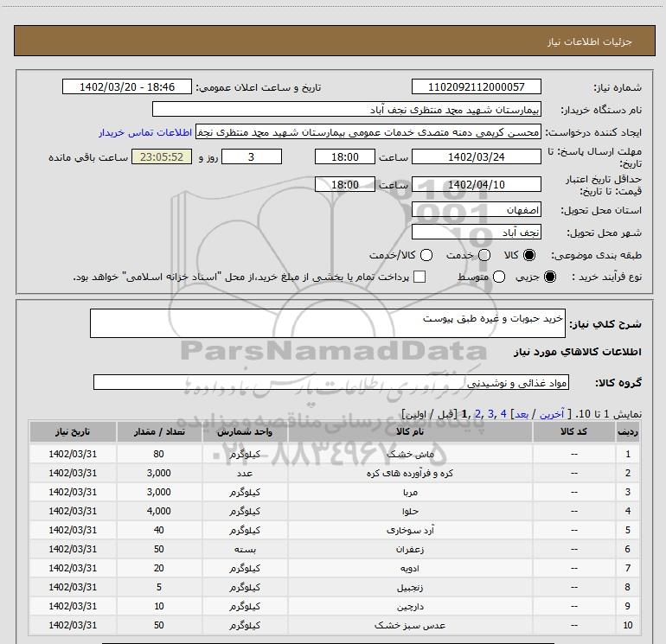Go to the بعد results page
The height and width of the screenshot is (644, 666).
[x=522, y=414]
